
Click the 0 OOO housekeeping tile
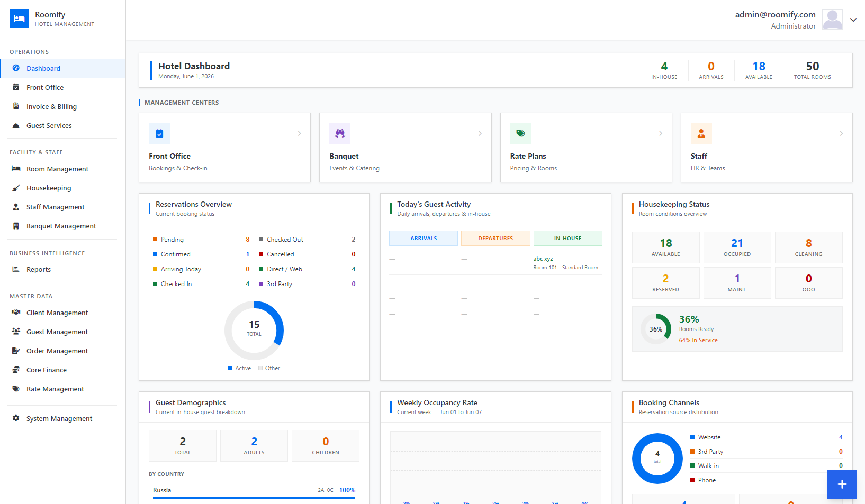click(x=809, y=283)
